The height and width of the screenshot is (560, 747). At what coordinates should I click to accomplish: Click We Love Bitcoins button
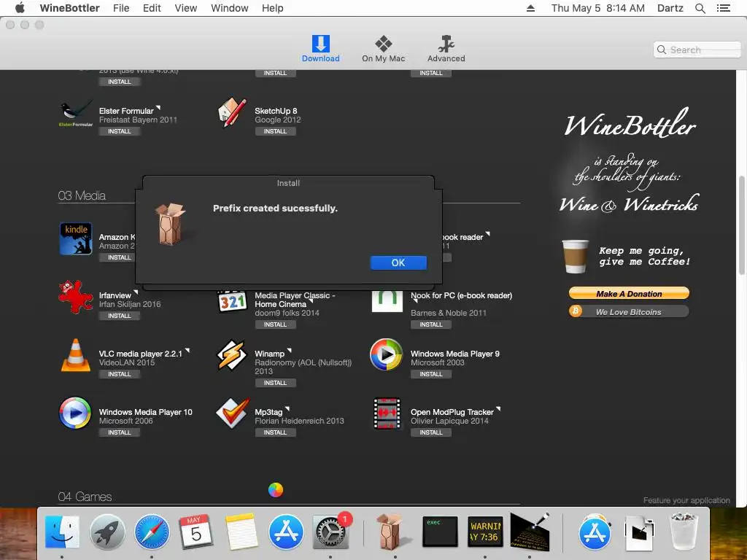coord(629,312)
